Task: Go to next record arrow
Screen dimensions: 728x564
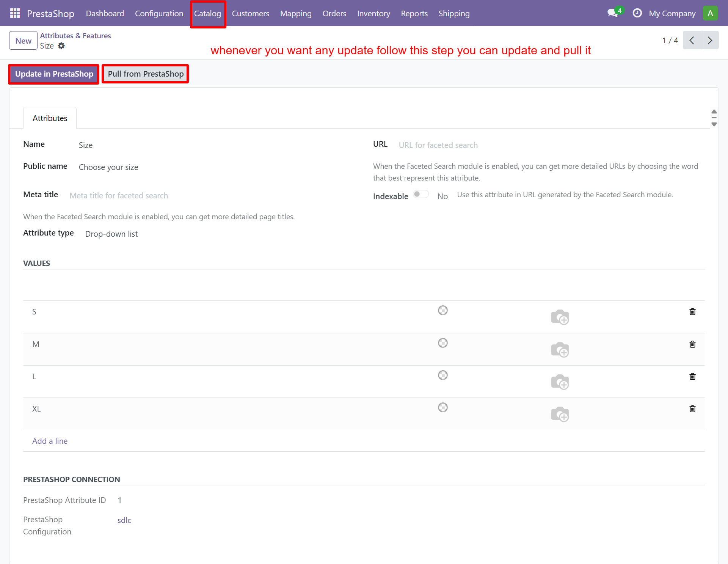Action: point(710,41)
